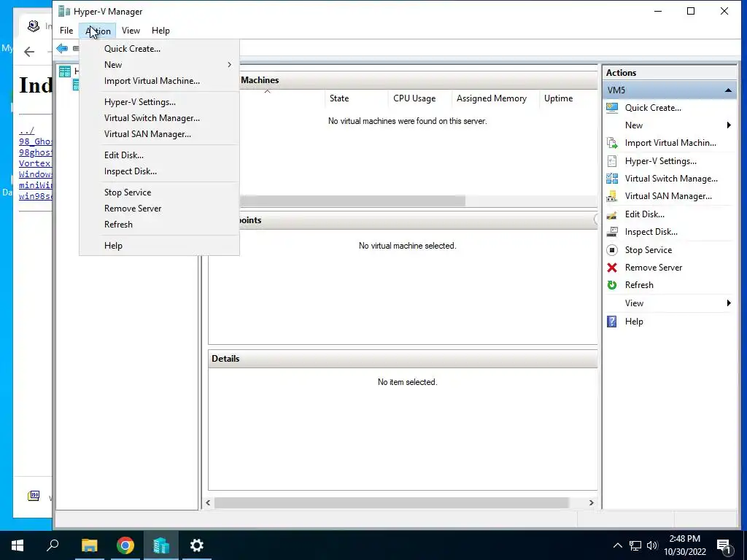The width and height of the screenshot is (747, 560).
Task: Show hidden system tray icons chevron
Action: (617, 545)
